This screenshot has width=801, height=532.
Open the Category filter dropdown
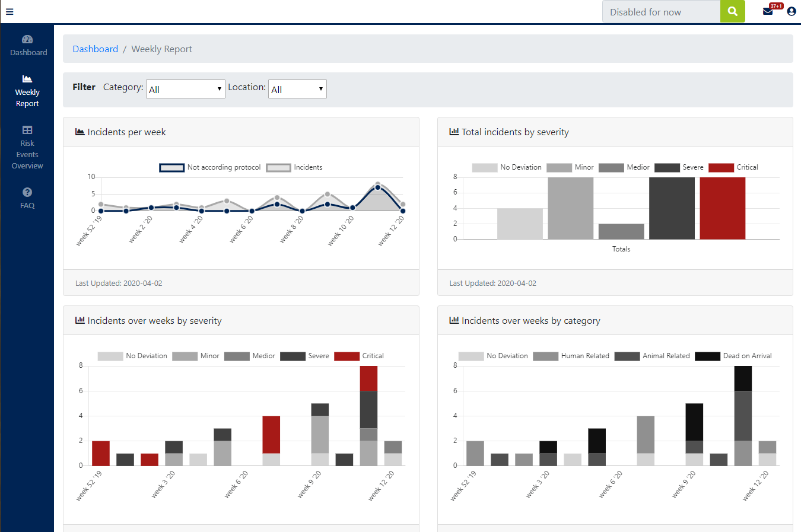point(185,89)
